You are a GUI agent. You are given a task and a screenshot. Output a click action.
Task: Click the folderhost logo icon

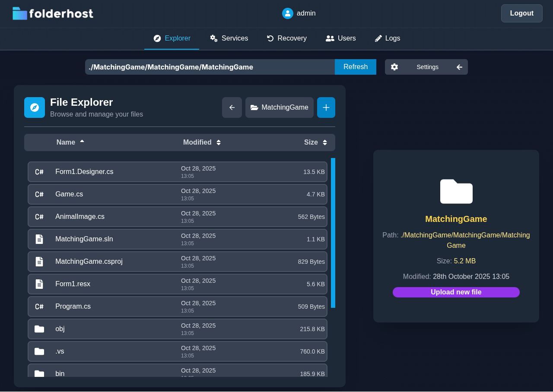(20, 13)
